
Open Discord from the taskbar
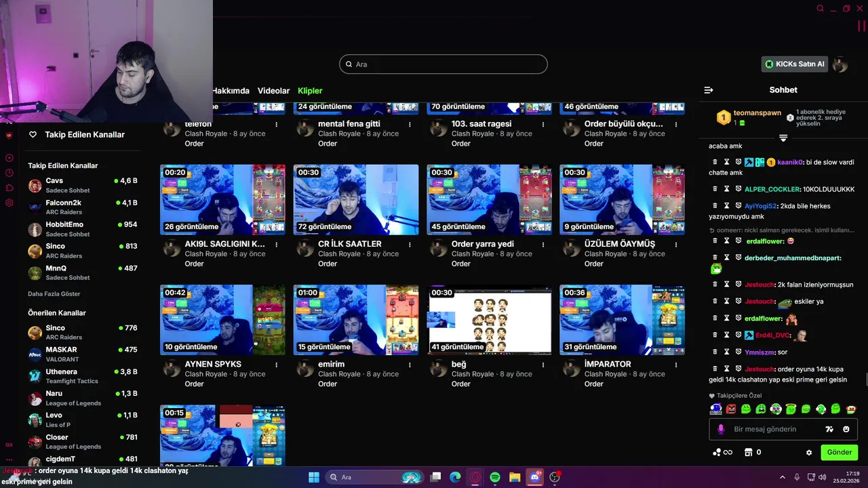tap(535, 477)
